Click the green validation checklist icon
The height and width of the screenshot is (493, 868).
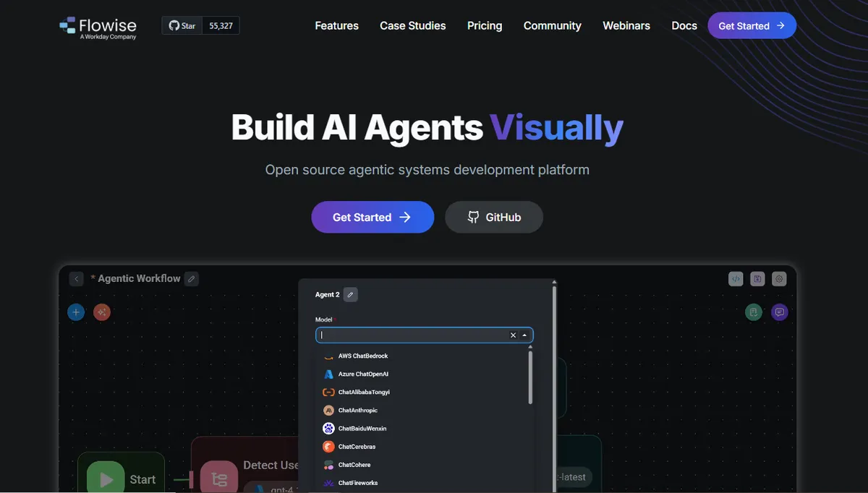coord(754,312)
